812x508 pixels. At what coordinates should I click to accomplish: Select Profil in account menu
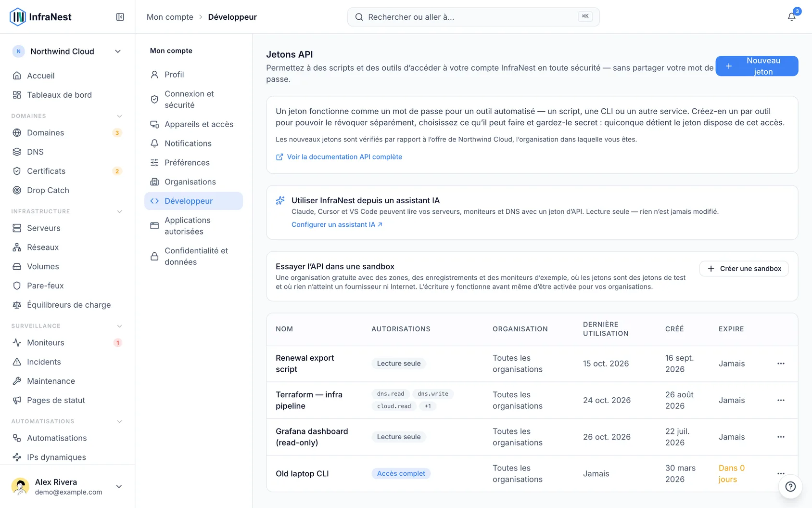click(x=193, y=75)
